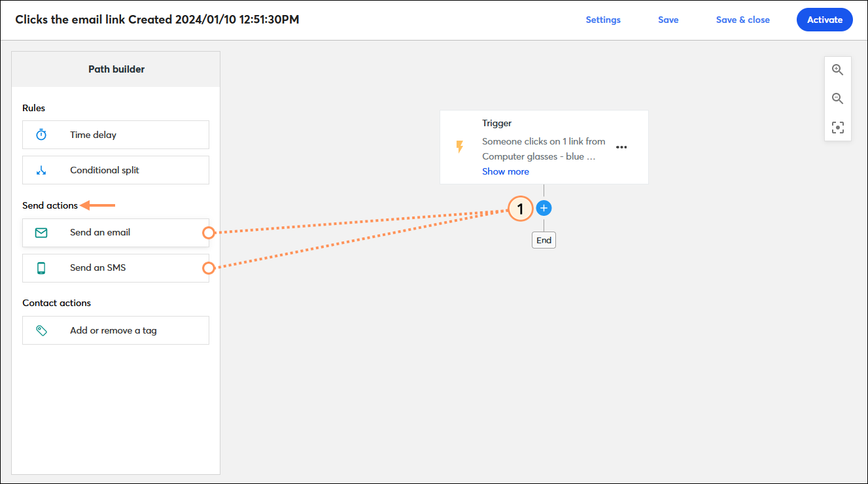Expand the Trigger details with Show more
Viewport: 868px width, 484px height.
505,171
